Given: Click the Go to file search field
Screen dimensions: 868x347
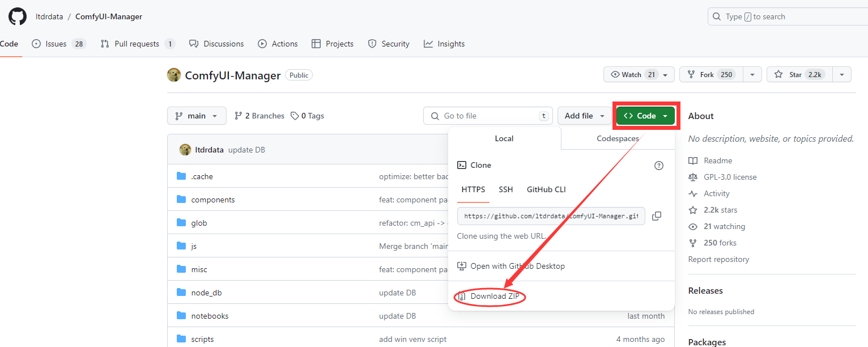Looking at the screenshot, I should pos(487,116).
